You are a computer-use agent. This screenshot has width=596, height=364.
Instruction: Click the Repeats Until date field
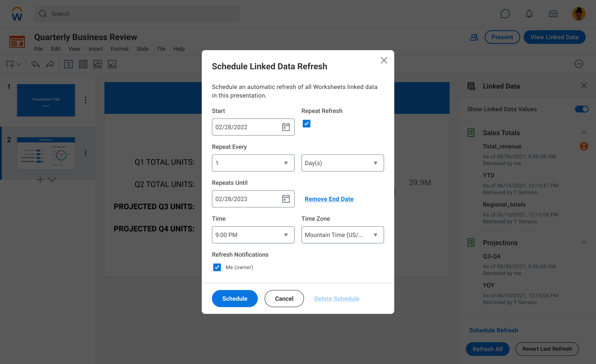pos(253,199)
